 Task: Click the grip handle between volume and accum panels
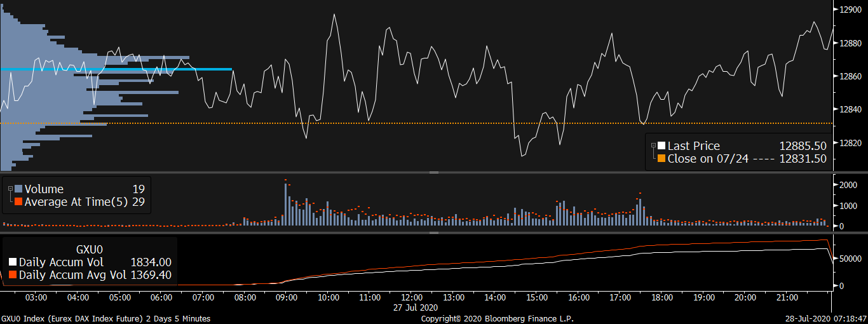click(435, 233)
